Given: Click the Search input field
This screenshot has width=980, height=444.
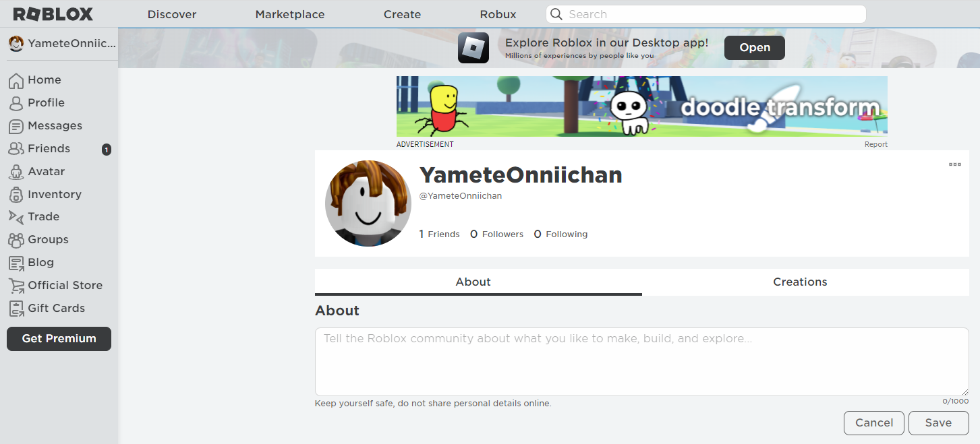Looking at the screenshot, I should [x=706, y=14].
